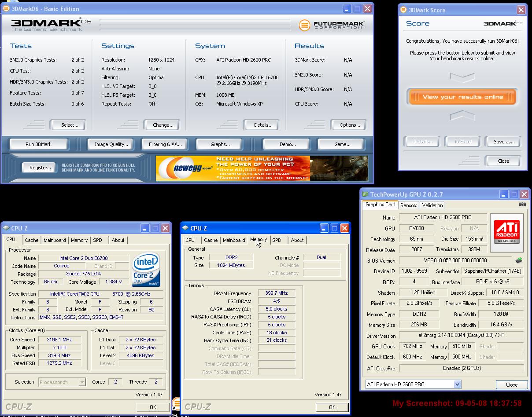Click the 3DMark Score window title icon
The width and height of the screenshot is (532, 417).
pyautogui.click(x=403, y=10)
